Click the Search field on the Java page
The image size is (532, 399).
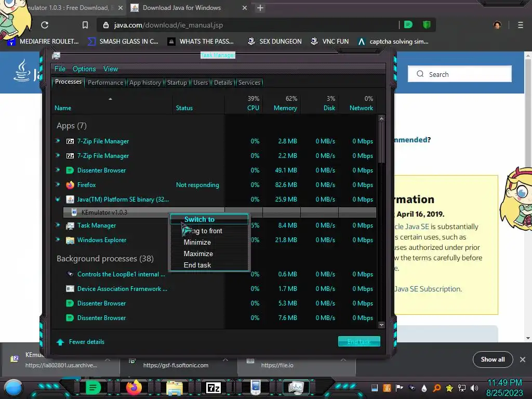[460, 74]
